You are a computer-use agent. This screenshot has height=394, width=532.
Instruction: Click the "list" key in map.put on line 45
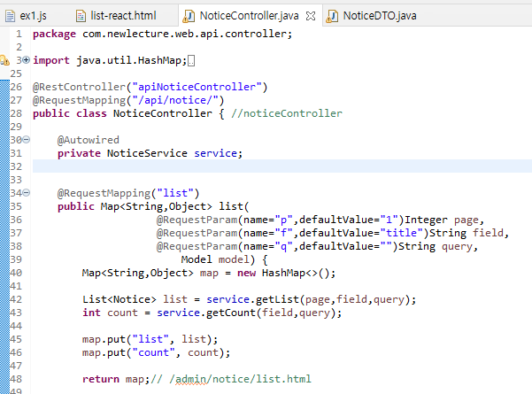click(150, 339)
